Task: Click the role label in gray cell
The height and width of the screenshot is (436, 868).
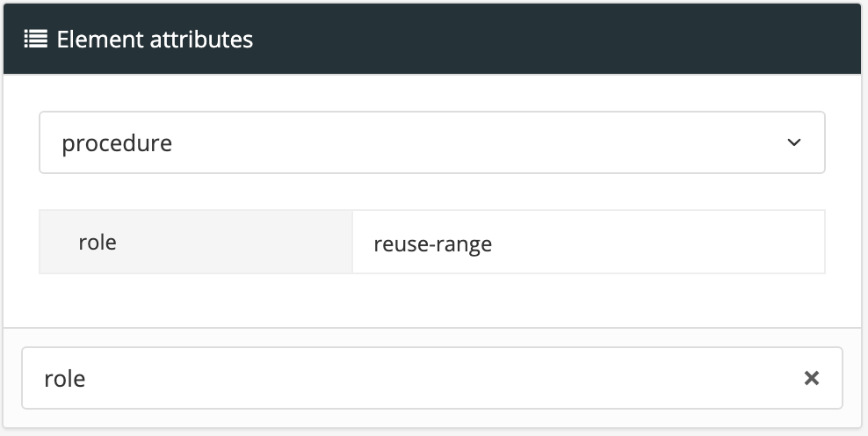Action: coord(98,242)
